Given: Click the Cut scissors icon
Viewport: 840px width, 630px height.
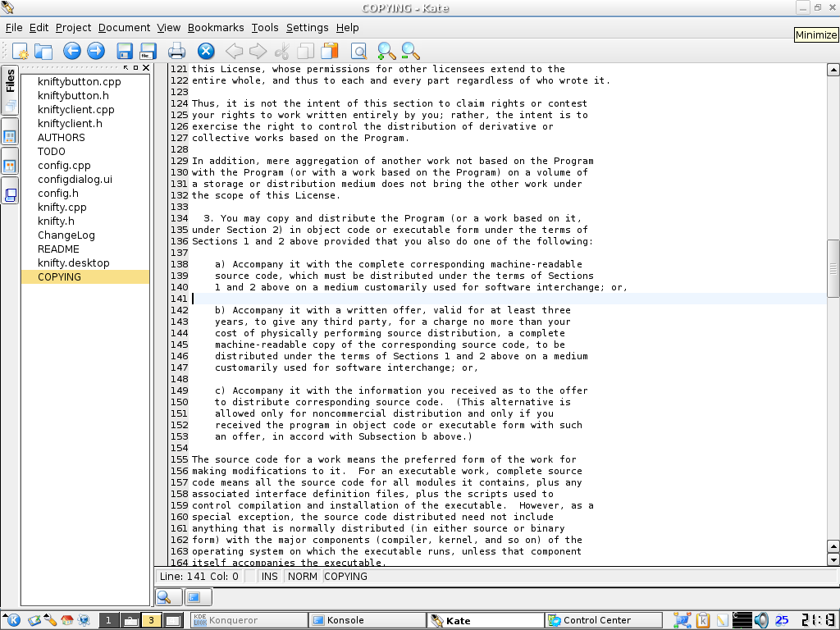Looking at the screenshot, I should (x=281, y=51).
